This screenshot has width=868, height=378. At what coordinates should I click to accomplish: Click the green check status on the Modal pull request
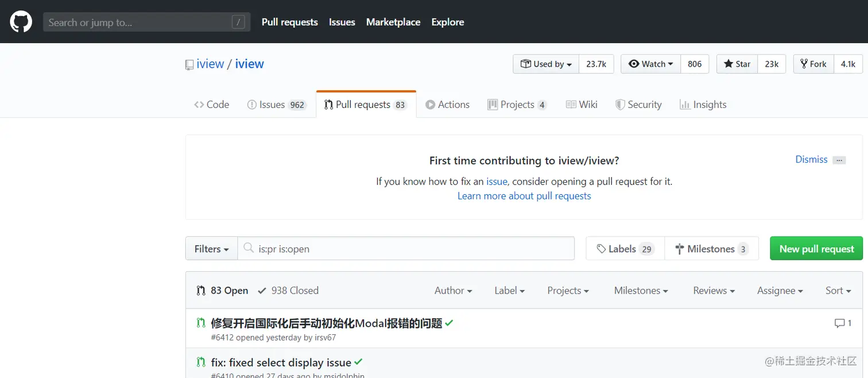449,323
